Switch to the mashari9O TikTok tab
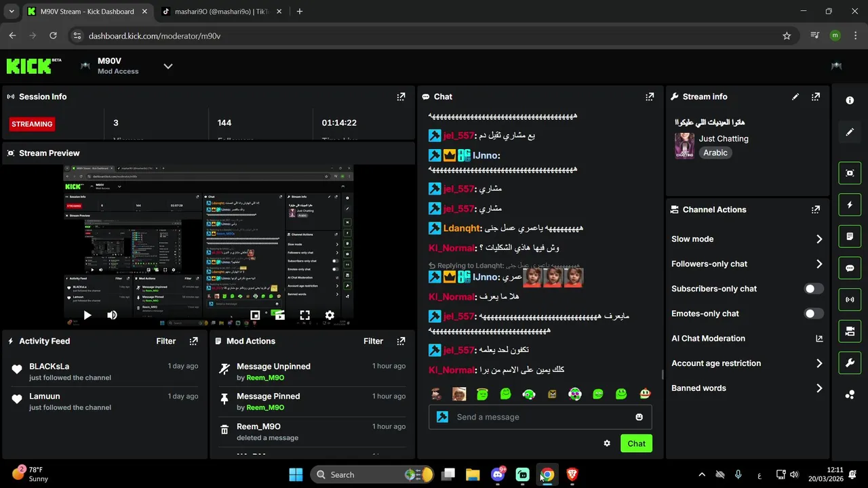 [x=222, y=12]
